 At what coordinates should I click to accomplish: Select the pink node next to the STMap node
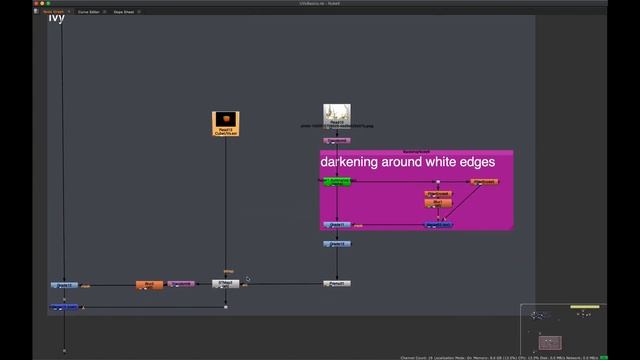[x=181, y=284]
